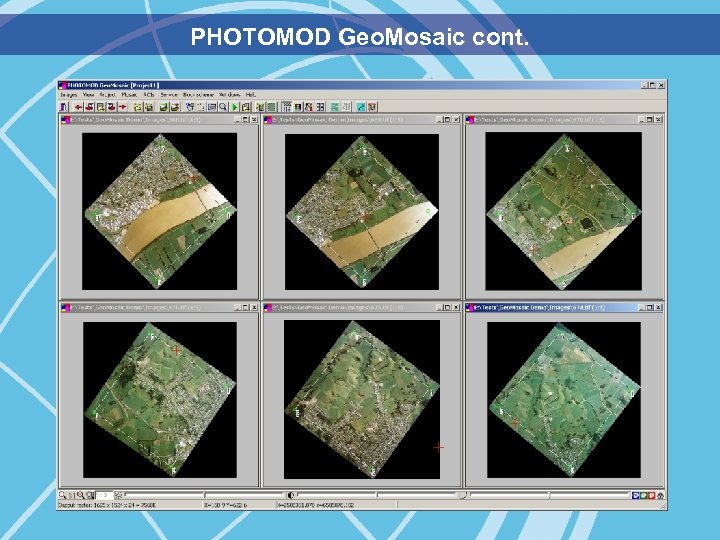
Task: Click the cyan toolbar icon near the toolbar end
Action: tap(360, 107)
